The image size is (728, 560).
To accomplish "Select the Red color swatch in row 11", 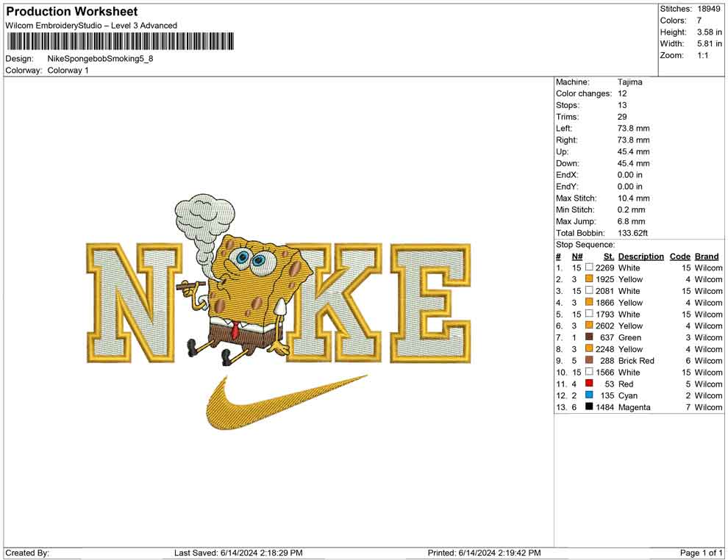I will [589, 383].
